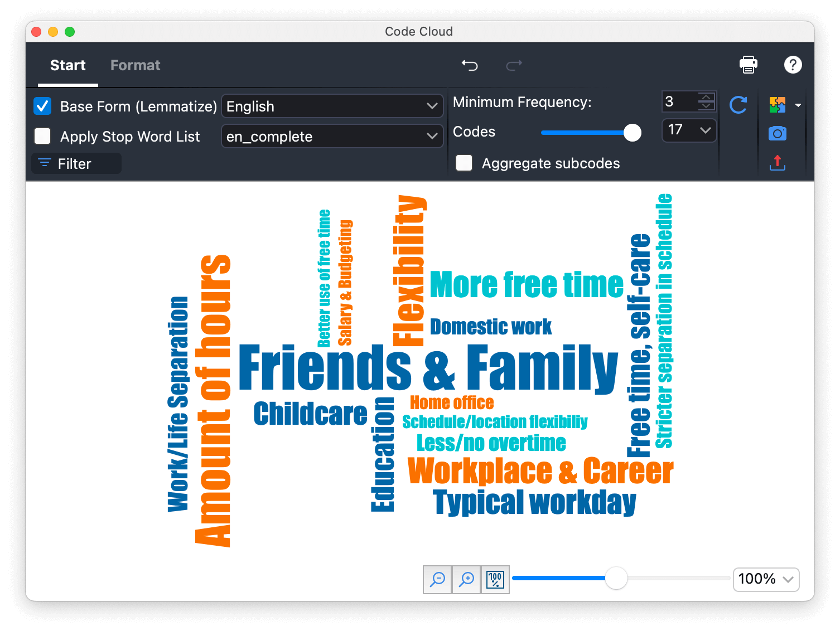The width and height of the screenshot is (840, 631).
Task: Enable Apply Stop Word List checkbox
Action: [x=43, y=136]
